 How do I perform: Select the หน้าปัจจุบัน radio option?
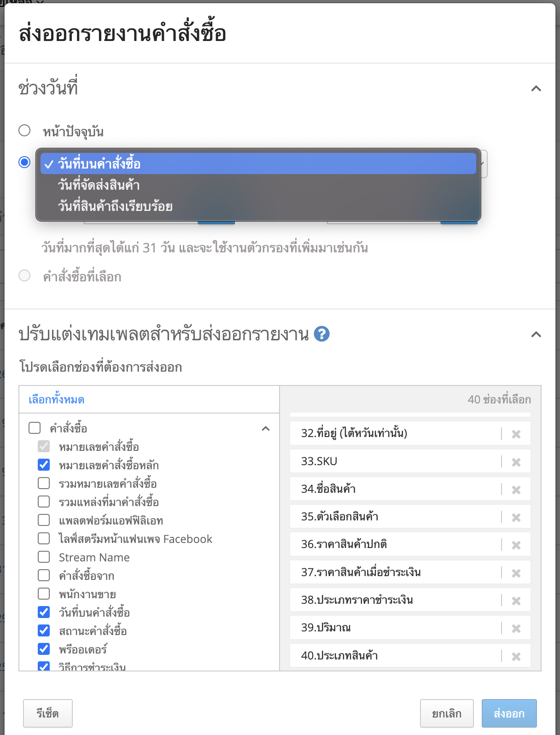pos(24,130)
